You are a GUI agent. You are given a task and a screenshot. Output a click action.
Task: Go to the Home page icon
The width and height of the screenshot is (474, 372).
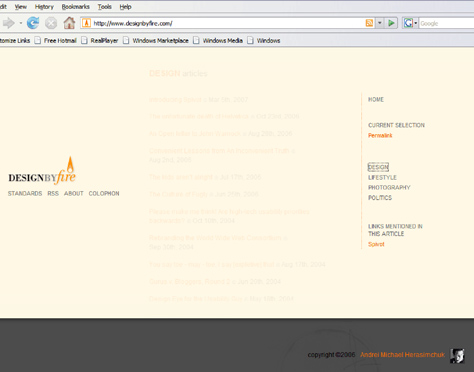pyautogui.click(x=69, y=23)
